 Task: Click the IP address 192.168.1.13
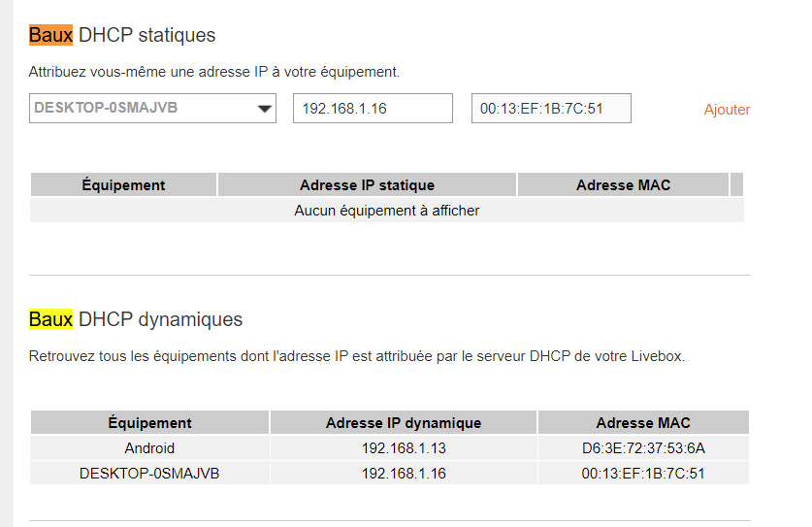click(404, 448)
